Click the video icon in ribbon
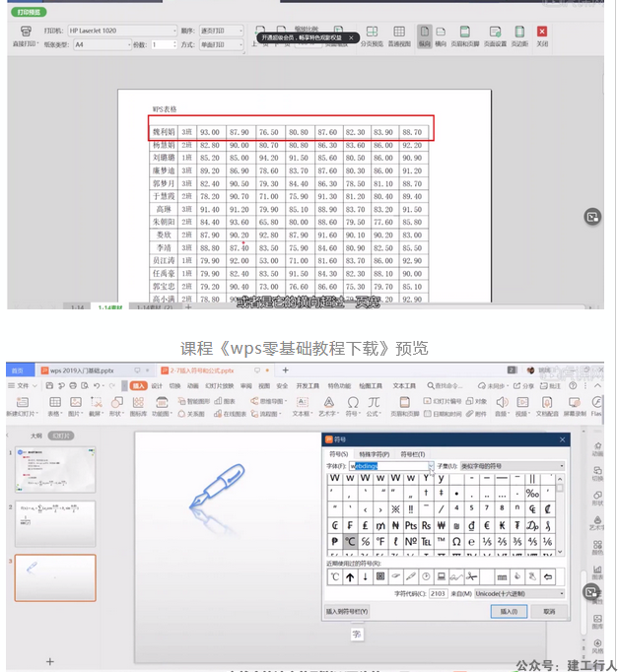618x672 pixels. (x=522, y=402)
